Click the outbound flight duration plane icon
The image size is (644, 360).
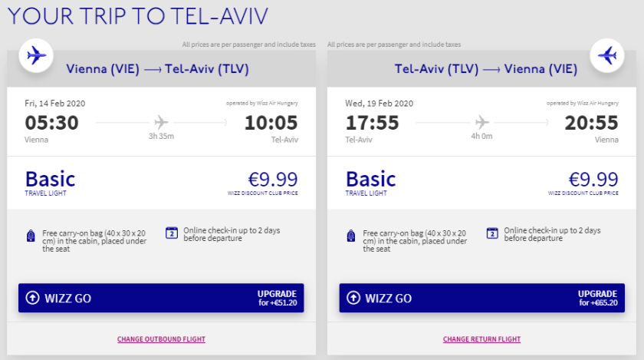161,122
